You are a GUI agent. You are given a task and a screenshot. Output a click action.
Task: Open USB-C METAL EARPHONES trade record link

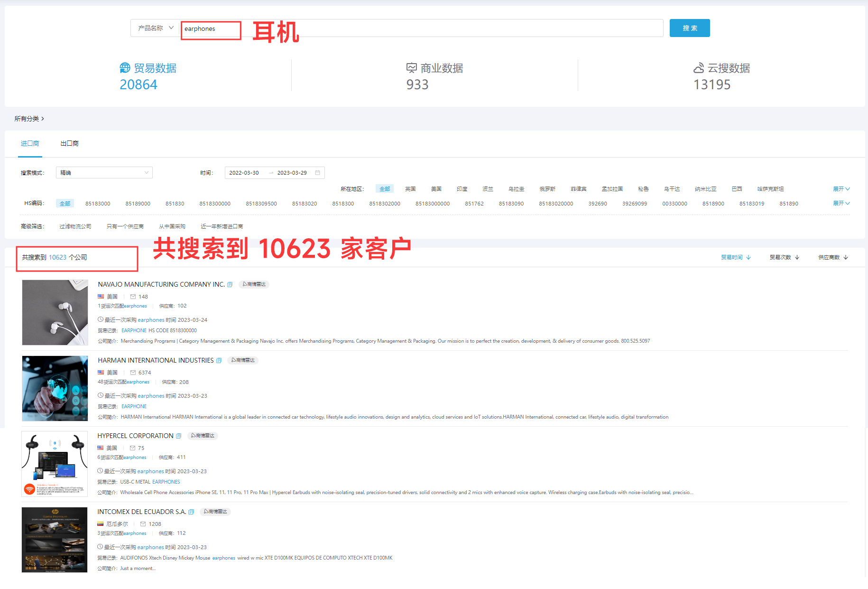[x=150, y=482]
